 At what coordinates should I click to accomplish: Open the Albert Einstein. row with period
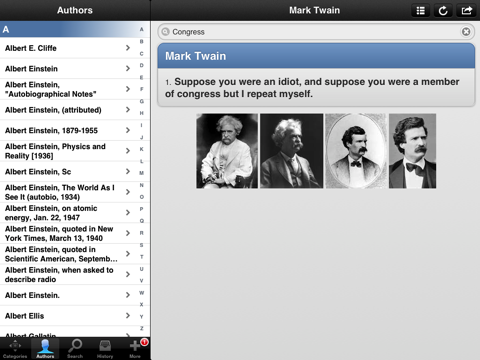tap(68, 295)
